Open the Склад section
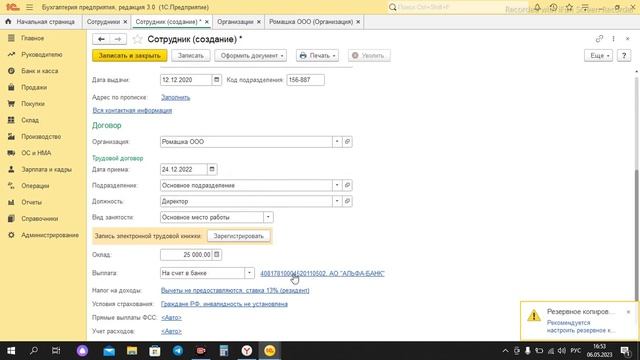The image size is (640, 360). tap(30, 120)
